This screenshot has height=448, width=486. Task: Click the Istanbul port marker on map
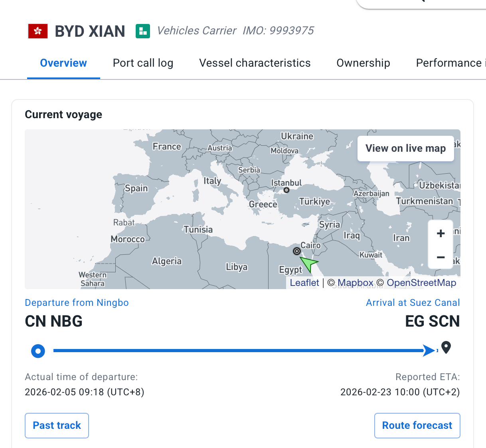(286, 190)
